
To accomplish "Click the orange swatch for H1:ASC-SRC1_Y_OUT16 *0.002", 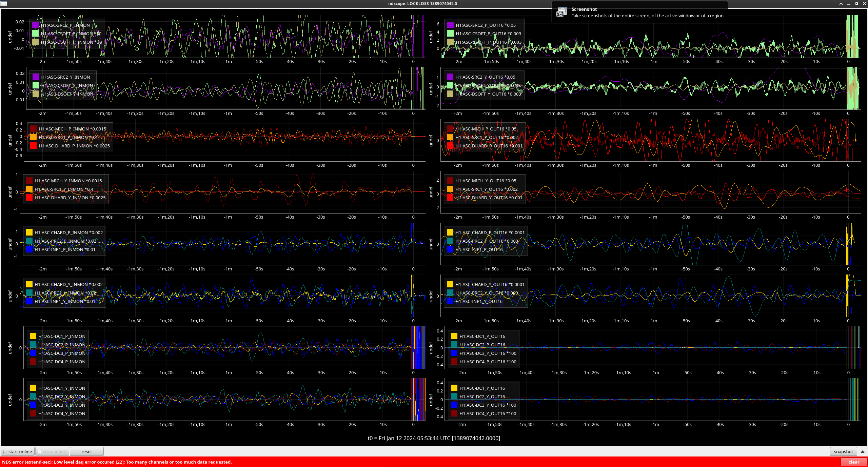I will click(450, 189).
